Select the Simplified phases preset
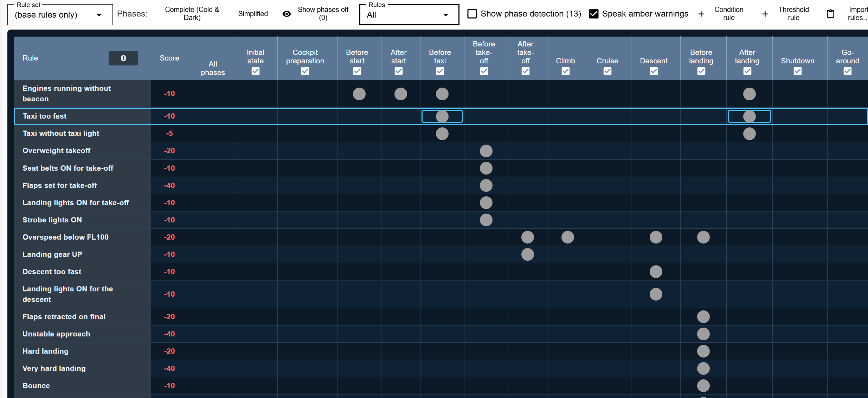This screenshot has width=868, height=398. [253, 14]
